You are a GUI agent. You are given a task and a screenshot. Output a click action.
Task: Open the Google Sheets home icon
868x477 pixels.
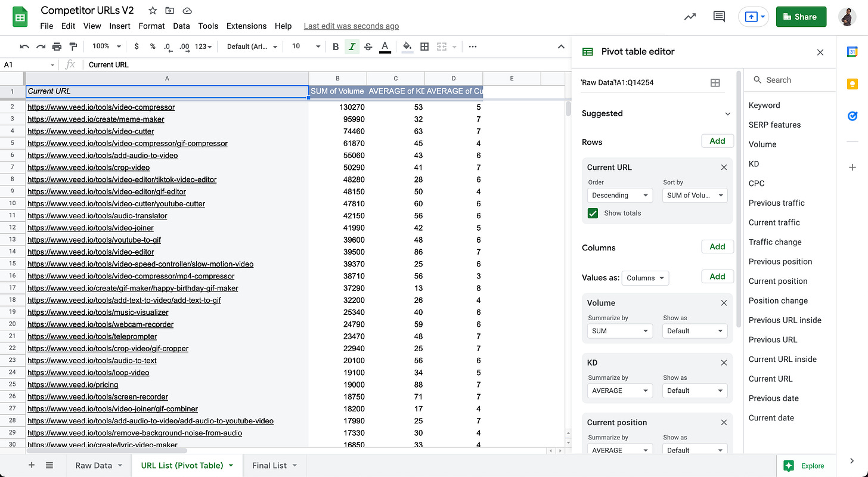(20, 17)
